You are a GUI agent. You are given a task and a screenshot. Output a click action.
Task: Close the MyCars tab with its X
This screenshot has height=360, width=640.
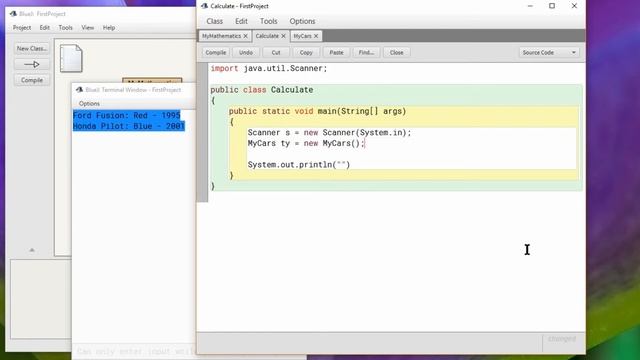point(316,36)
